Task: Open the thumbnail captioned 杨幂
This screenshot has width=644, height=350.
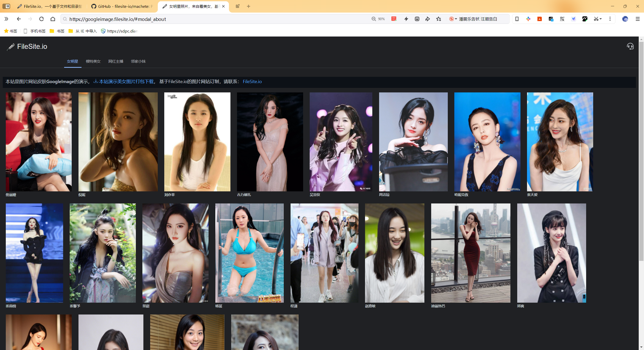Action: 250,253
